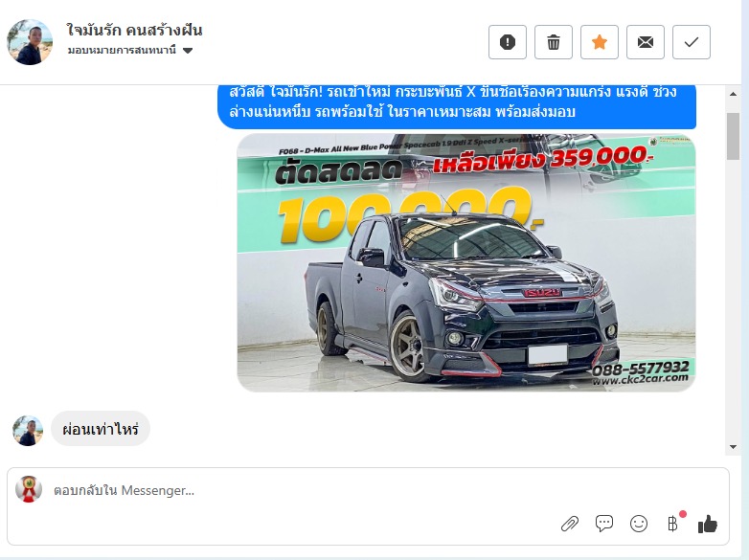Click the page avatar in the reply box
The height and width of the screenshot is (560, 749).
29,489
